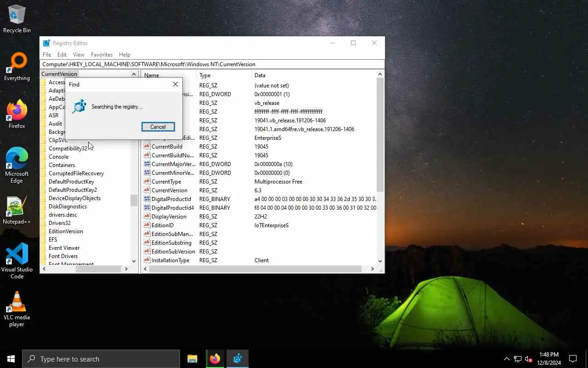Select the CurrentMinorVe DWORD value icon

pyautogui.click(x=147, y=172)
